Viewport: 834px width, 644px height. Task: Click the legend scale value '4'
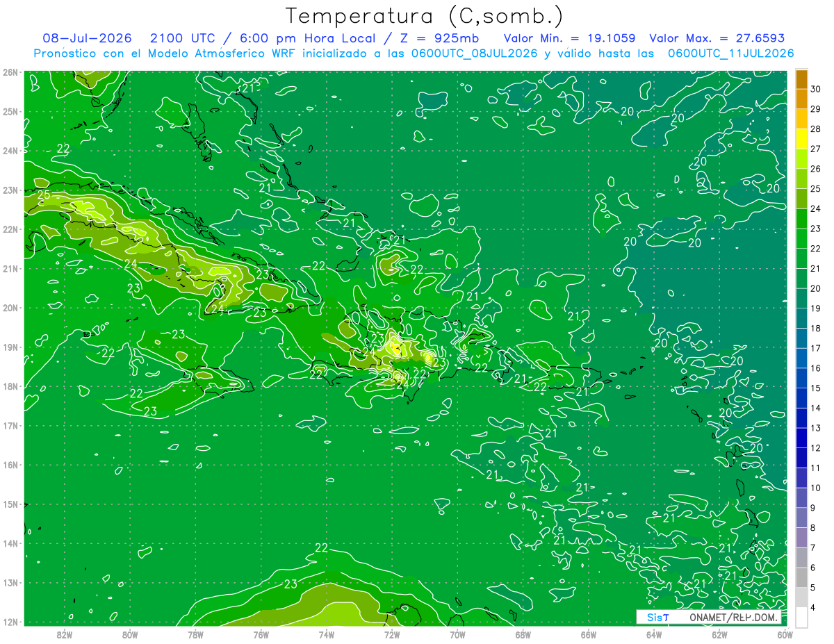pos(813,608)
